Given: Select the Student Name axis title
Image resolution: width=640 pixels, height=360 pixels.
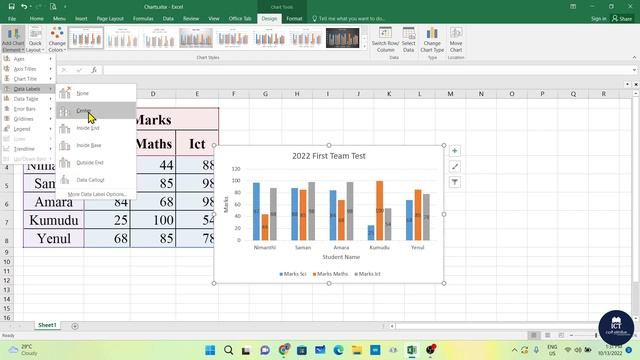Looking at the screenshot, I should click(341, 257).
